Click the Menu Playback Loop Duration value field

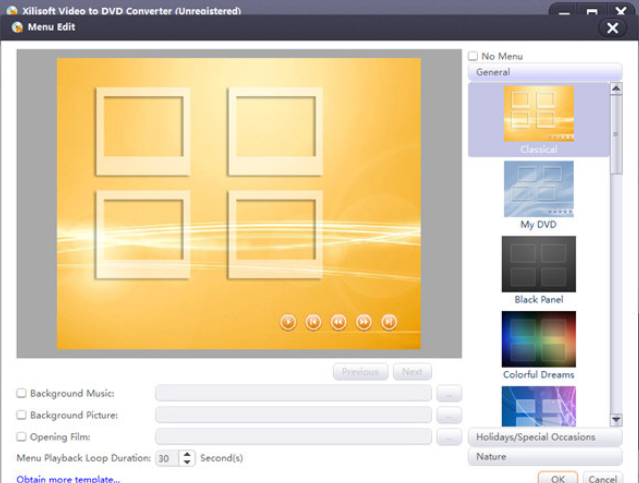167,458
